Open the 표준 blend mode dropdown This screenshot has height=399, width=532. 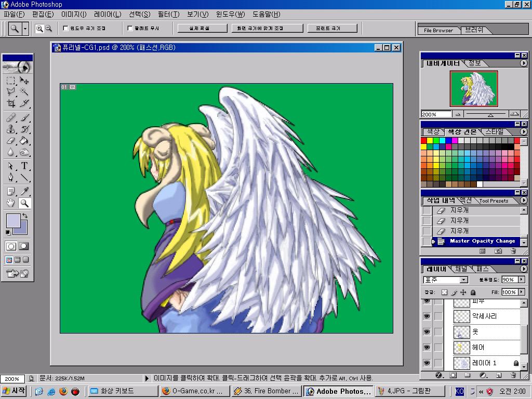[463, 280]
